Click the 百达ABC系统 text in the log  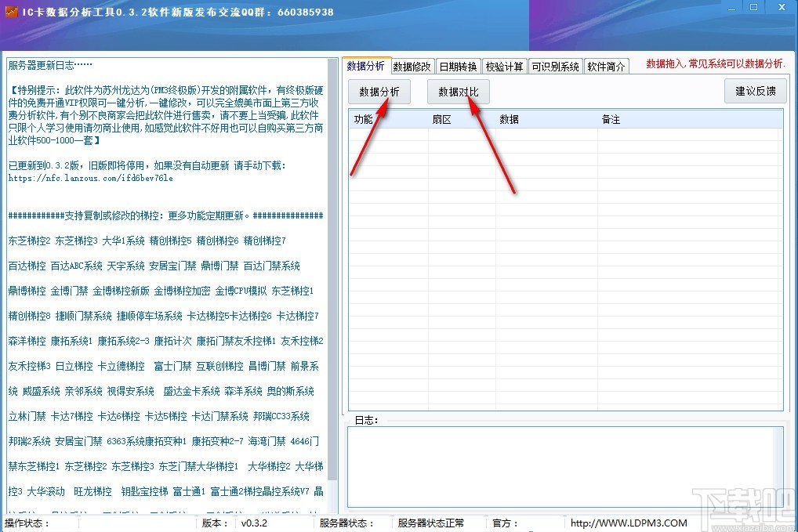[x=76, y=266]
